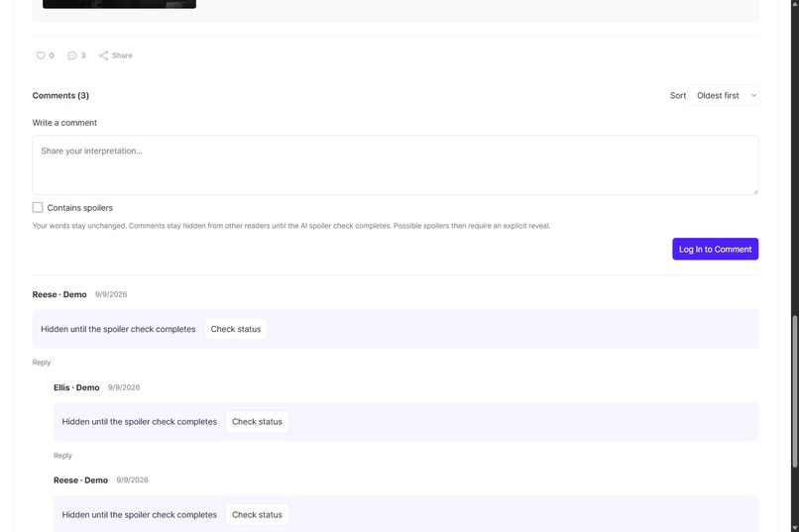Reply to the Ellis · Demo comment

pos(62,456)
